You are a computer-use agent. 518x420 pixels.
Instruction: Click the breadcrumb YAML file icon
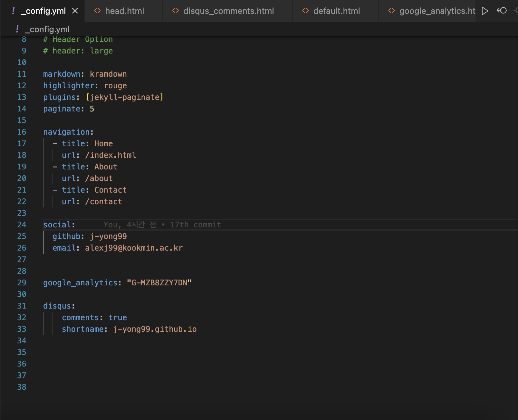tap(17, 29)
